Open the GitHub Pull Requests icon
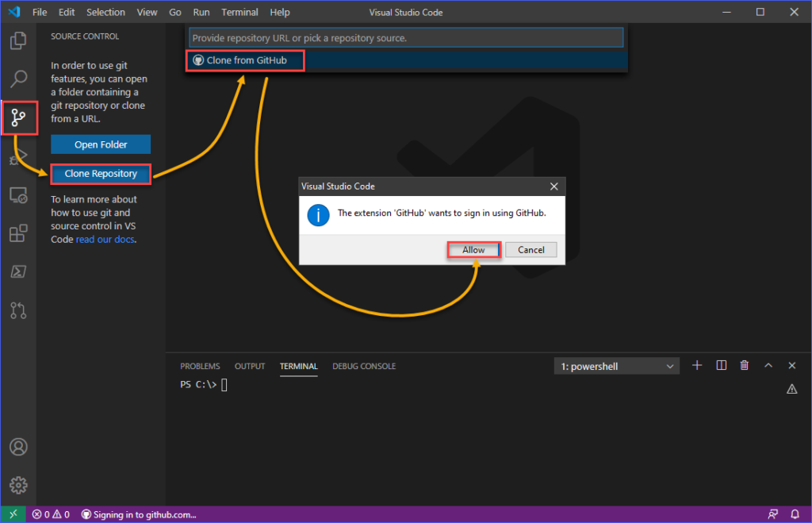The image size is (812, 523). coord(18,310)
